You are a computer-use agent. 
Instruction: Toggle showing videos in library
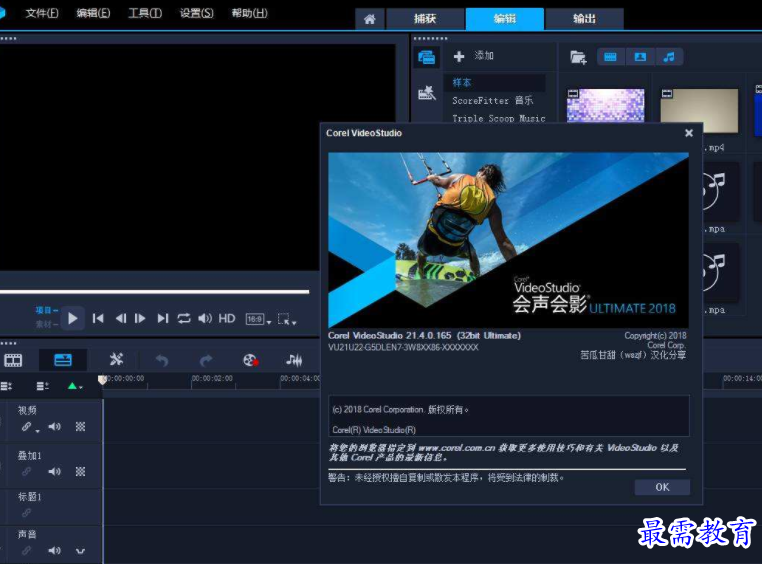click(610, 57)
